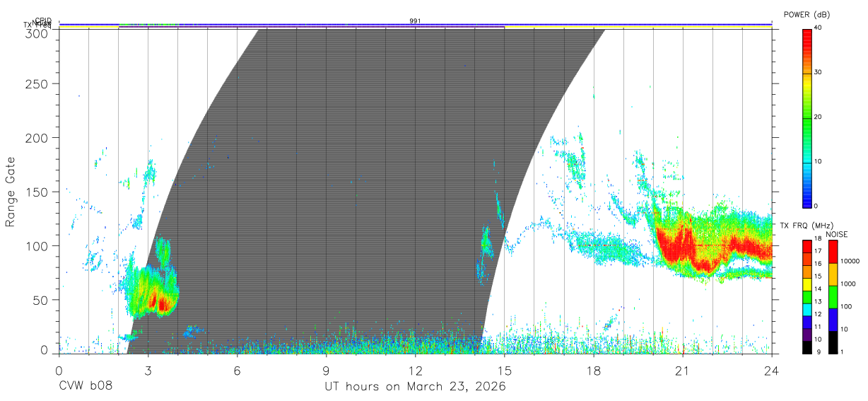The image size is (868, 401).
Task: Pick the cyan segment of TX FRQ colorbar
Action: 807,310
